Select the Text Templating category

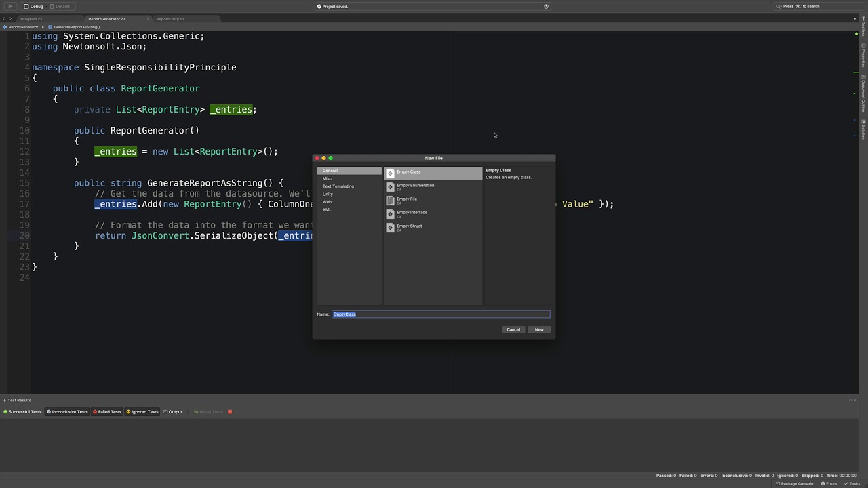(x=349, y=186)
